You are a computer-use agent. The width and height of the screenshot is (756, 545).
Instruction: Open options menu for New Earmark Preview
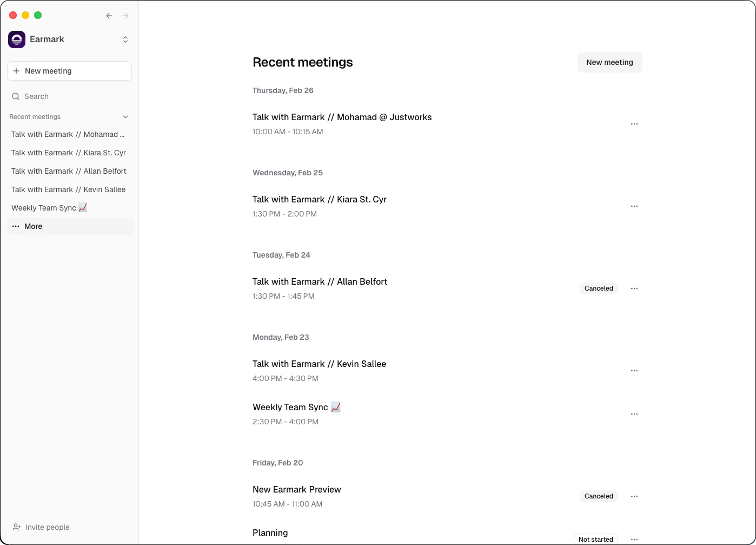(634, 496)
